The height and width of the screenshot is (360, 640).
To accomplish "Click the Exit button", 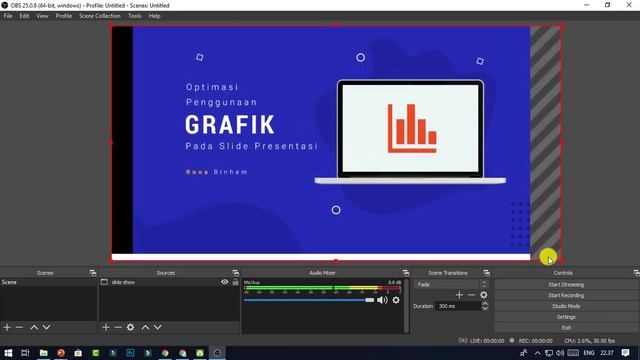I will pyautogui.click(x=566, y=328).
